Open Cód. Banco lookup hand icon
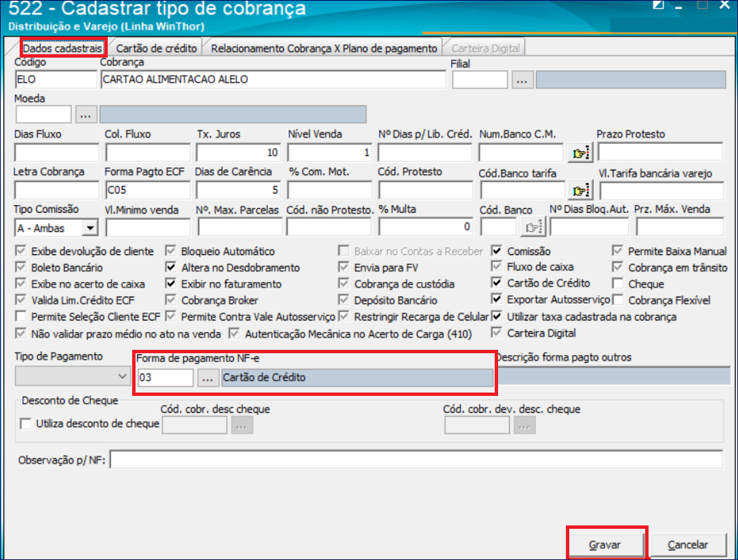This screenshot has width=738, height=560. tap(533, 228)
